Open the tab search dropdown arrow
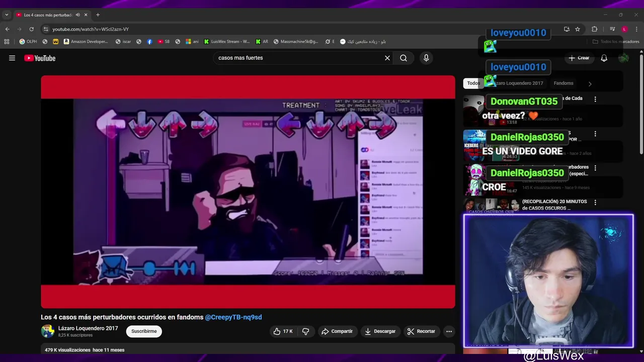The image size is (644, 362). [x=7, y=15]
